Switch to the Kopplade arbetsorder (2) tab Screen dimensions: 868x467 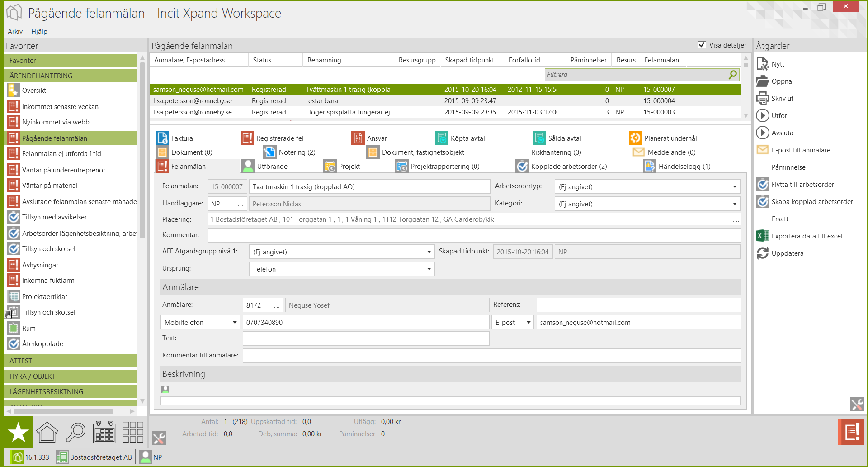click(x=561, y=166)
